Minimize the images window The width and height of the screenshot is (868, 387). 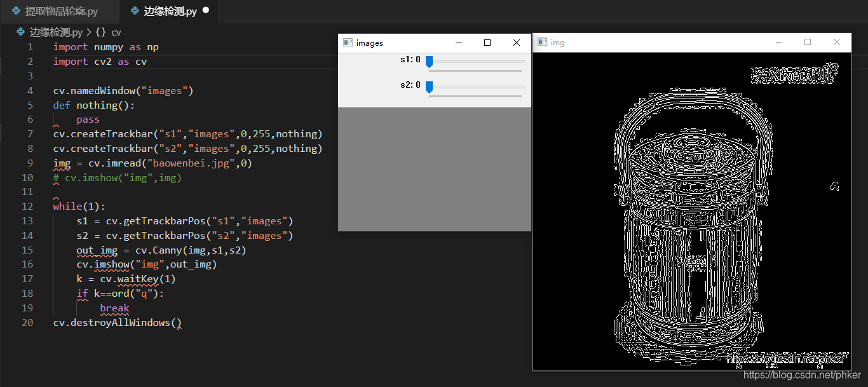(x=459, y=43)
